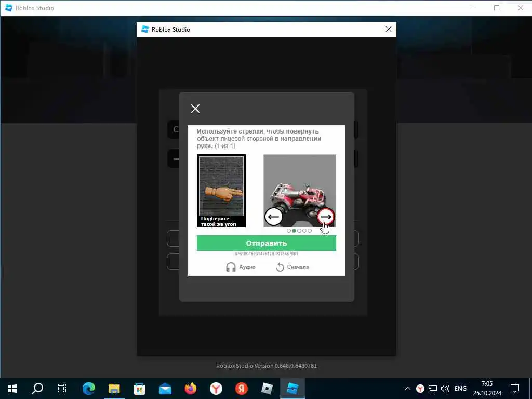This screenshot has height=399, width=532.
Task: Switch to the Аудио audio challenge
Action: pos(241,267)
